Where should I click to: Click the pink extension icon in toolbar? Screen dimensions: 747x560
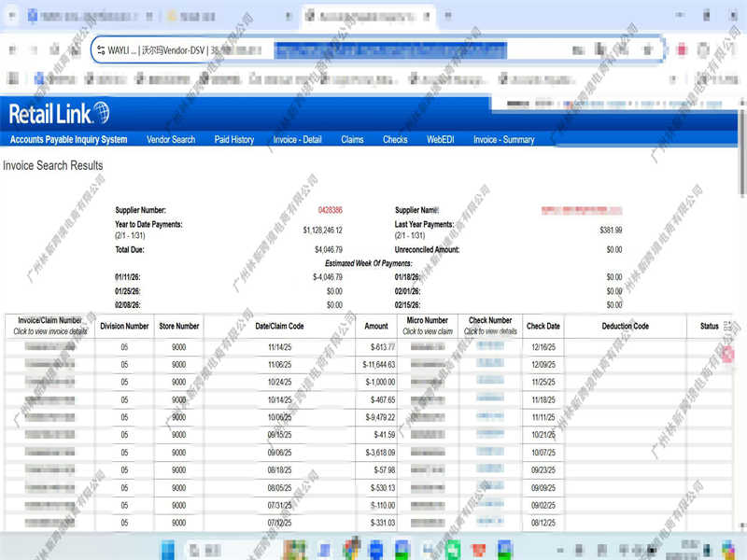click(x=682, y=49)
